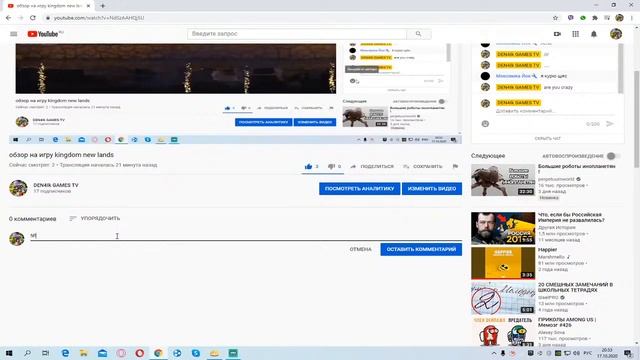This screenshot has width=640, height=360.
Task: Open the school notebooks remarks video thumbnail
Action: (503, 298)
